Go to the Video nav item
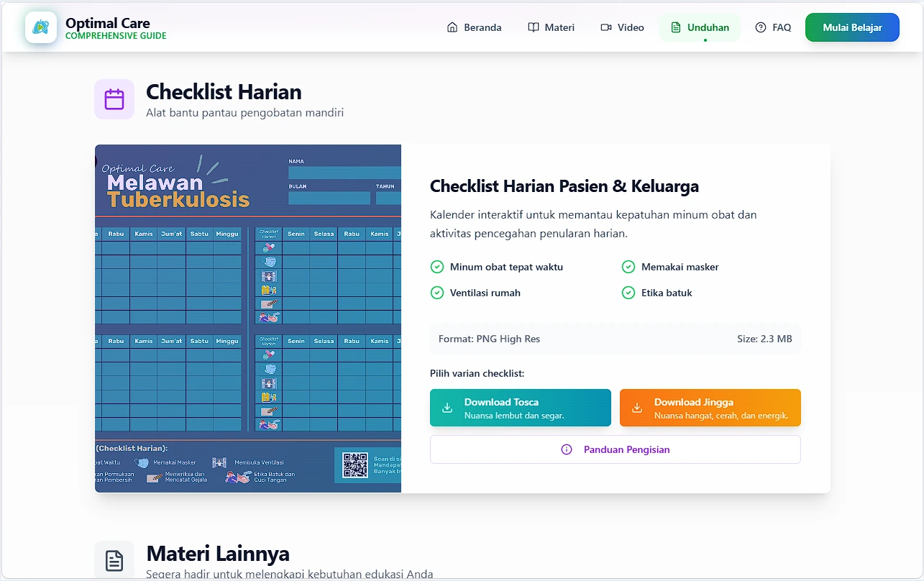Screen dimensions: 924x581 pos(622,27)
